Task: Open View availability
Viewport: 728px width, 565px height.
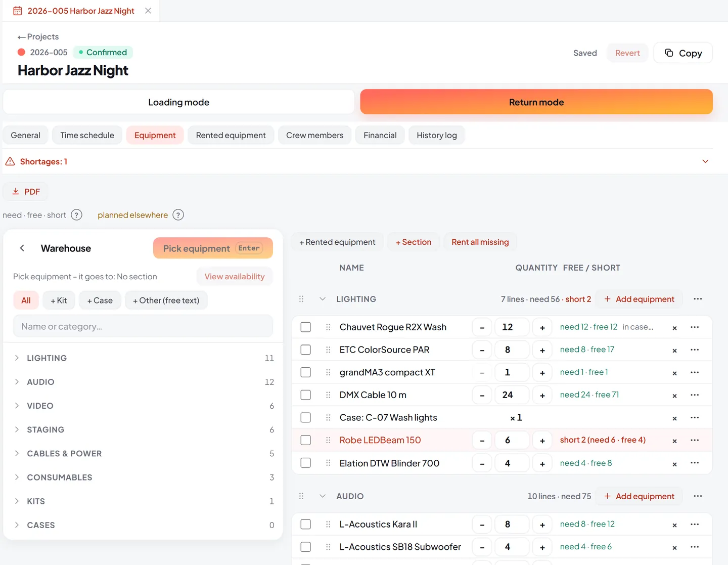Action: click(x=235, y=277)
